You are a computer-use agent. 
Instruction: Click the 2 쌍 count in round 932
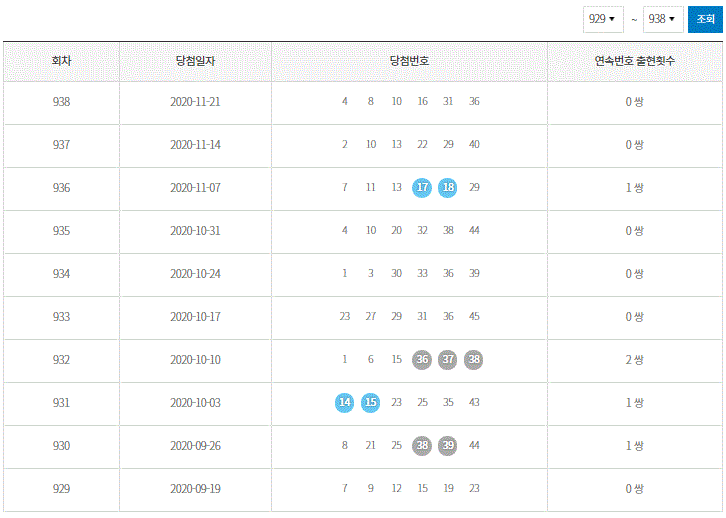click(x=635, y=360)
